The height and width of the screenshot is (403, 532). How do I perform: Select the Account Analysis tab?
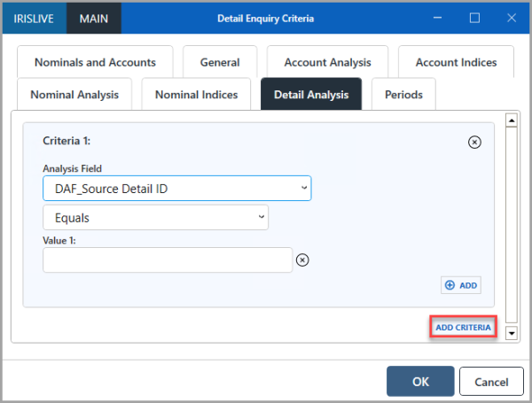coord(327,63)
